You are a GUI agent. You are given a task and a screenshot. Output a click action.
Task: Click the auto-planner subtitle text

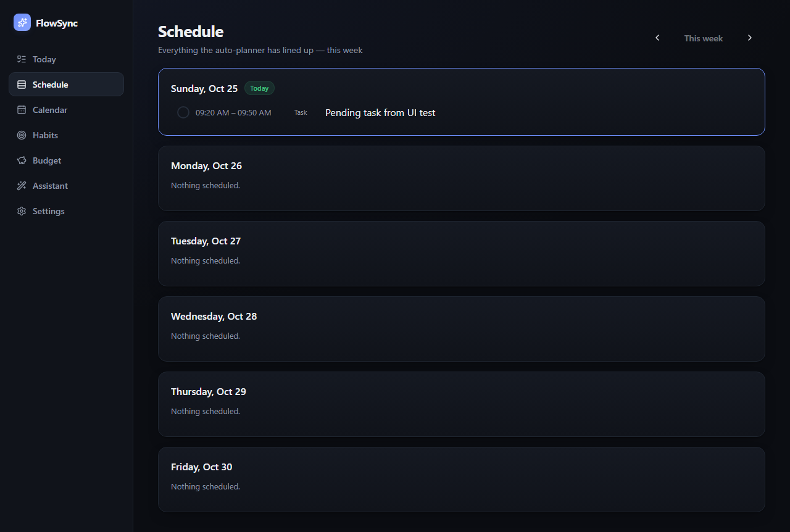pos(260,50)
